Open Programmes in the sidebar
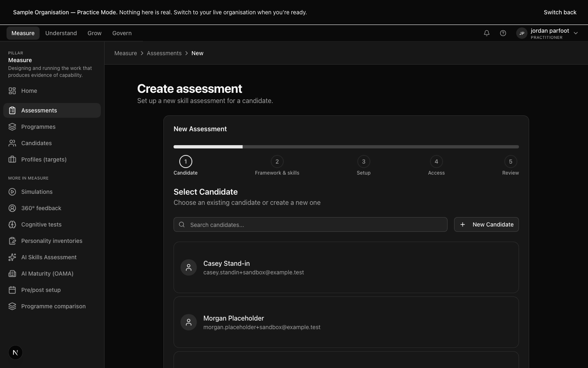 52,127
